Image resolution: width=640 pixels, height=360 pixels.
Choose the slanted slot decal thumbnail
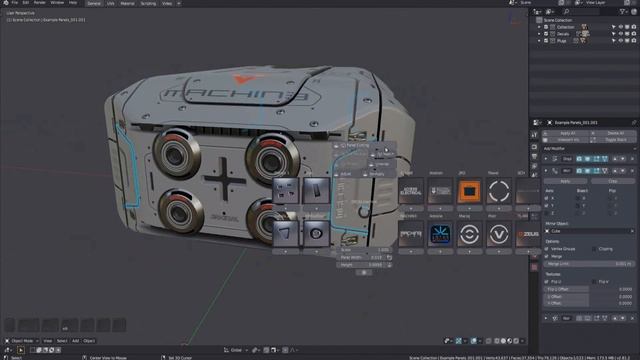[x=316, y=191]
